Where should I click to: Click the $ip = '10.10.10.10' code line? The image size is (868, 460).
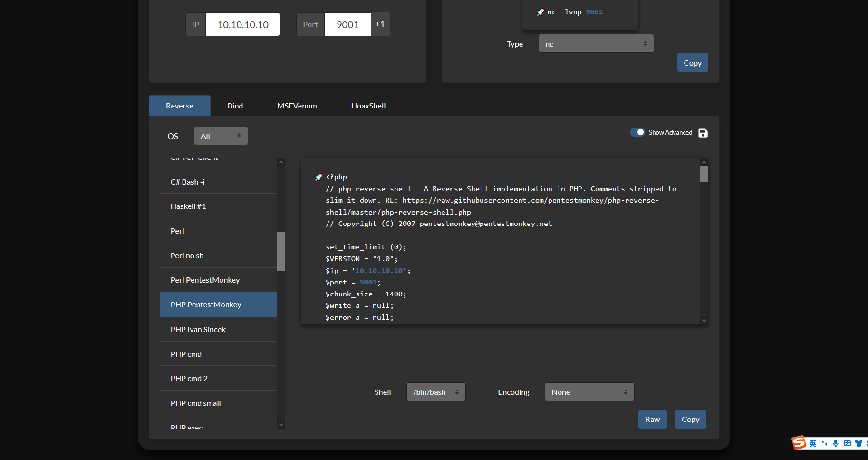click(x=368, y=271)
